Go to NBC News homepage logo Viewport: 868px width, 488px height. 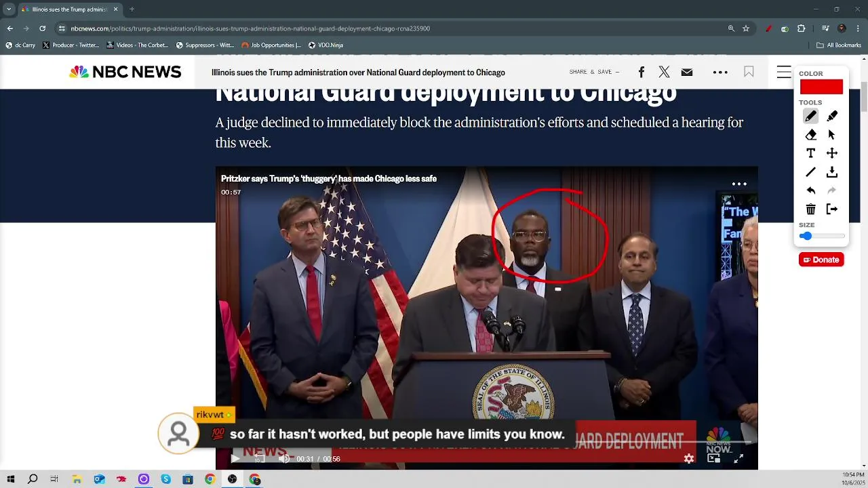pyautogui.click(x=125, y=72)
